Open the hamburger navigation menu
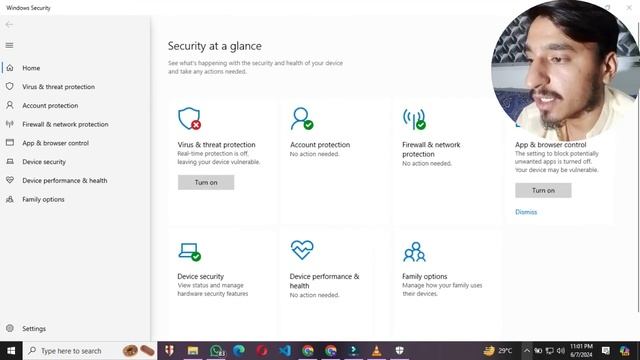 pyautogui.click(x=9, y=45)
